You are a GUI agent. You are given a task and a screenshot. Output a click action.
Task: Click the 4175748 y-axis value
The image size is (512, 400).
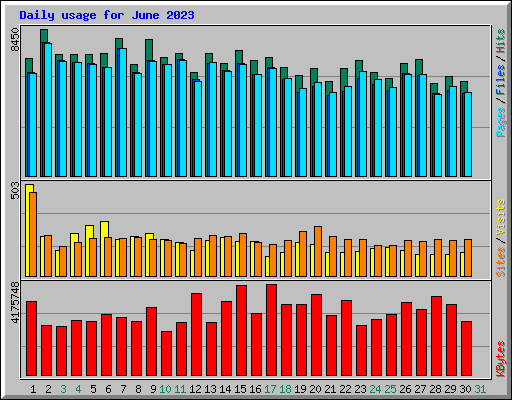[15, 302]
